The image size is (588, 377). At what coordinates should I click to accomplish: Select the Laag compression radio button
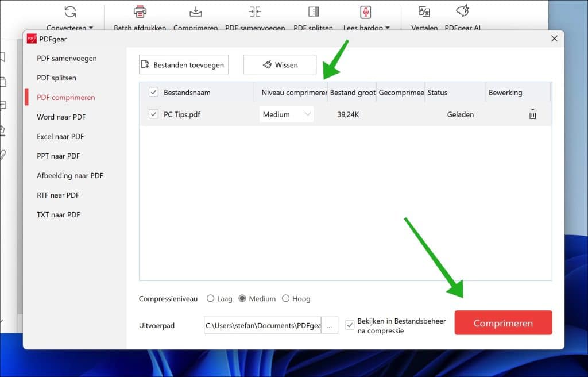click(x=210, y=298)
